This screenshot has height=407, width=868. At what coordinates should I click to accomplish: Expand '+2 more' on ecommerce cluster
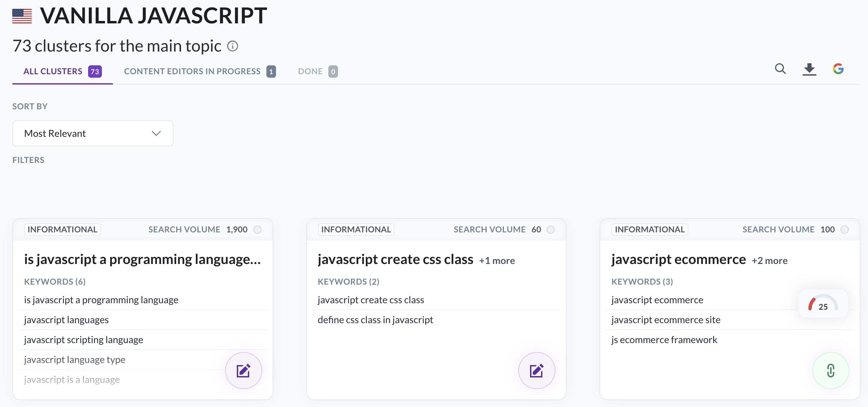(769, 261)
